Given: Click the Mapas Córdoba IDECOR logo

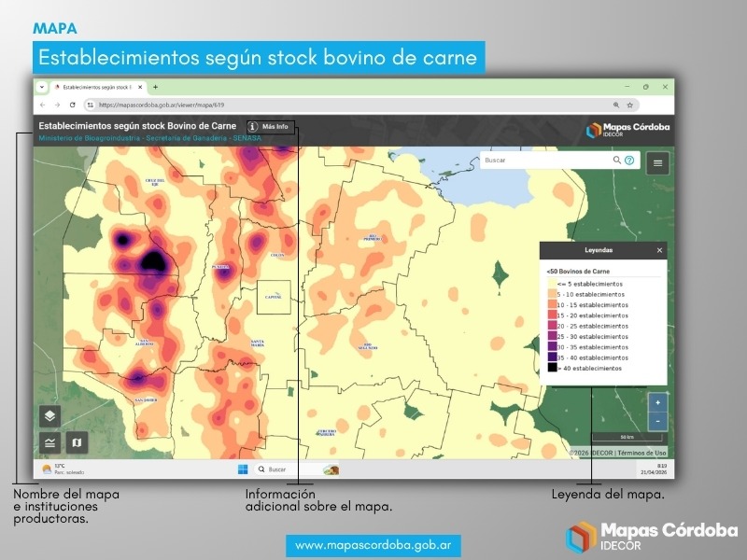Looking at the screenshot, I should pos(627,132).
